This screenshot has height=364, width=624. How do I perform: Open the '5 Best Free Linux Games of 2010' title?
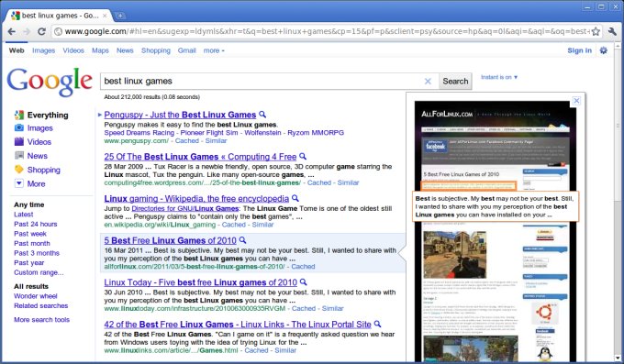coord(170,240)
